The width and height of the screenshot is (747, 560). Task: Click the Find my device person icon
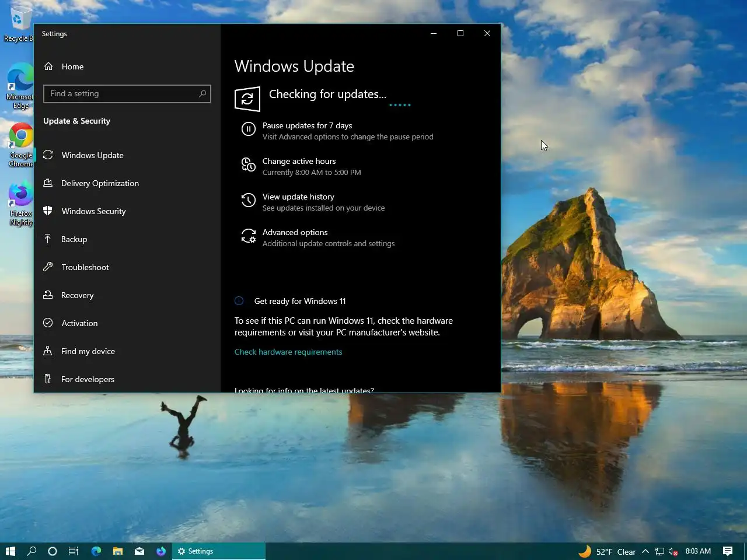(x=48, y=351)
